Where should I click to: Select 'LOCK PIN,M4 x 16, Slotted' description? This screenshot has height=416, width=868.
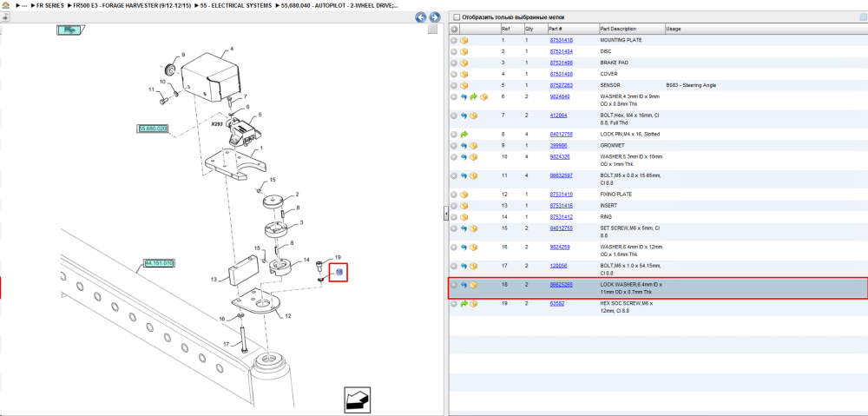pos(630,134)
